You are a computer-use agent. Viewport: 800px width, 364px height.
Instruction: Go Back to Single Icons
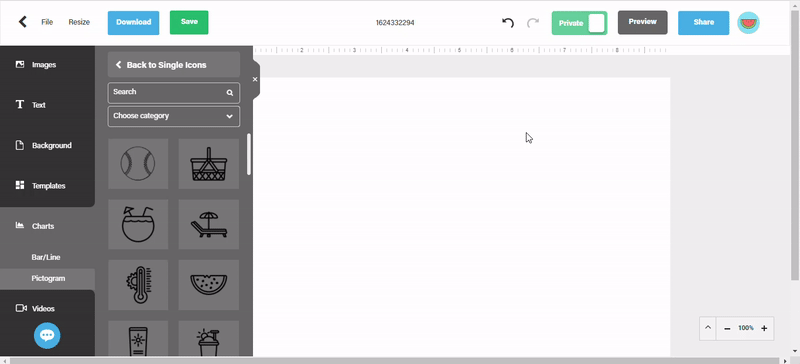(x=173, y=65)
